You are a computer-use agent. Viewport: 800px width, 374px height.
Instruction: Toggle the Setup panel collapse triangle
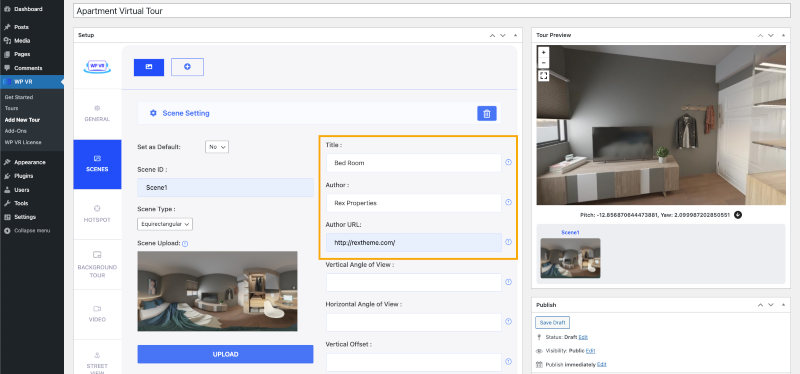coord(515,35)
